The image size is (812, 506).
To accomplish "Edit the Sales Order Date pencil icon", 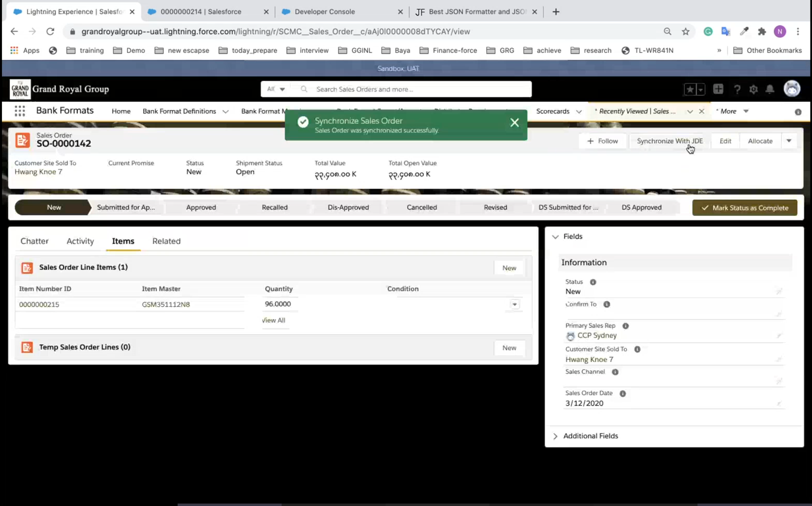I will (779, 404).
